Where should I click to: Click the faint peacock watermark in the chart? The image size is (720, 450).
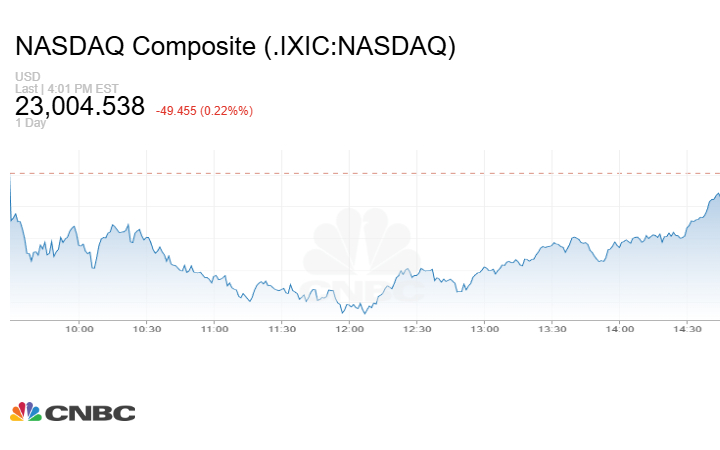pos(363,255)
